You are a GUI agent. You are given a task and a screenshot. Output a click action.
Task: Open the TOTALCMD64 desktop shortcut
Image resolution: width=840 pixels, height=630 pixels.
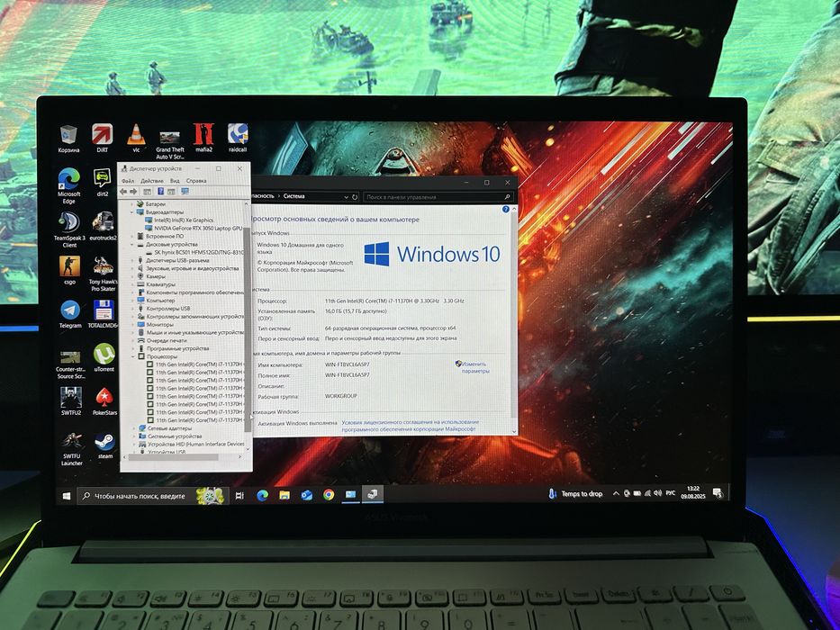103,314
